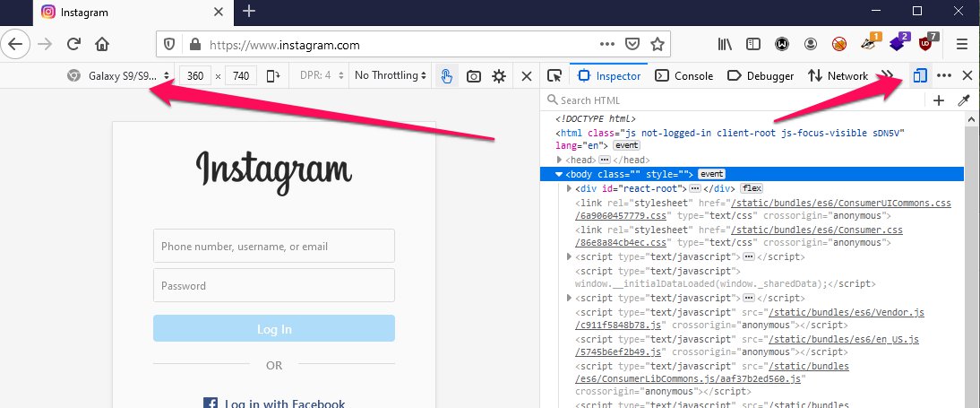This screenshot has height=408, width=980.
Task: Click the address bar URL
Action: point(284,45)
